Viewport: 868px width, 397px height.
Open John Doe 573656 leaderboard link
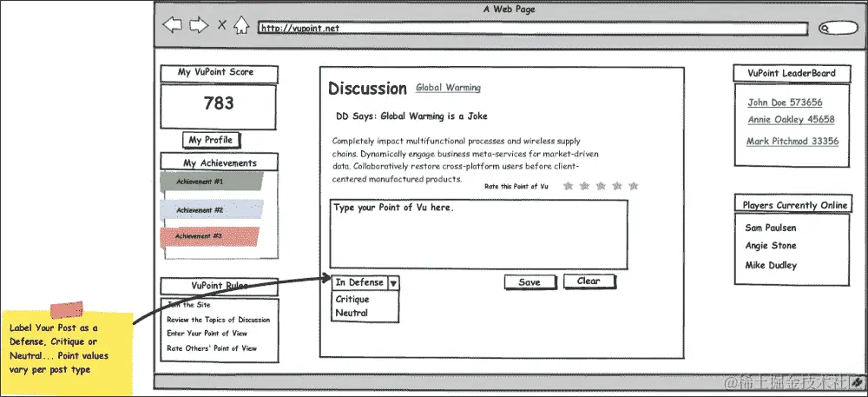(785, 103)
